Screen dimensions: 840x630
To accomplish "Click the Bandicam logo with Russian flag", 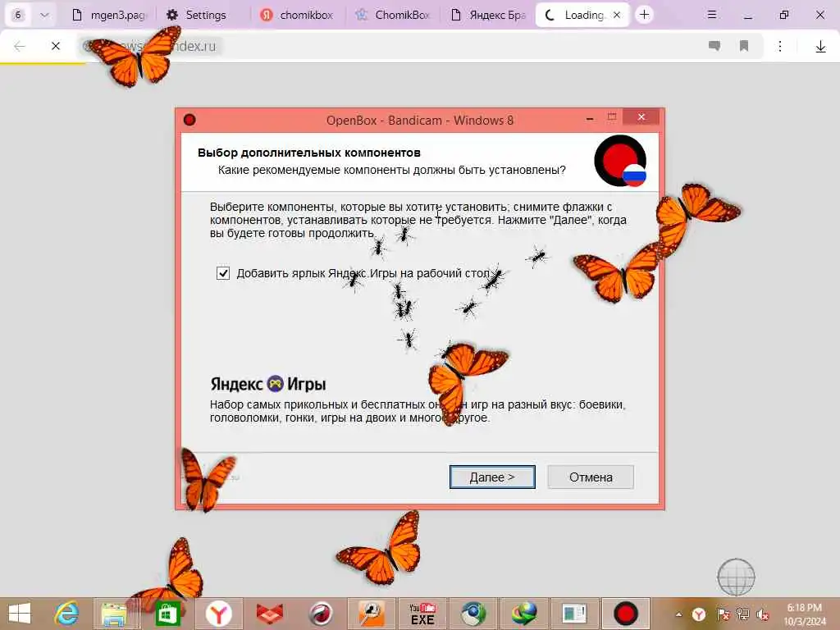I will pyautogui.click(x=620, y=162).
